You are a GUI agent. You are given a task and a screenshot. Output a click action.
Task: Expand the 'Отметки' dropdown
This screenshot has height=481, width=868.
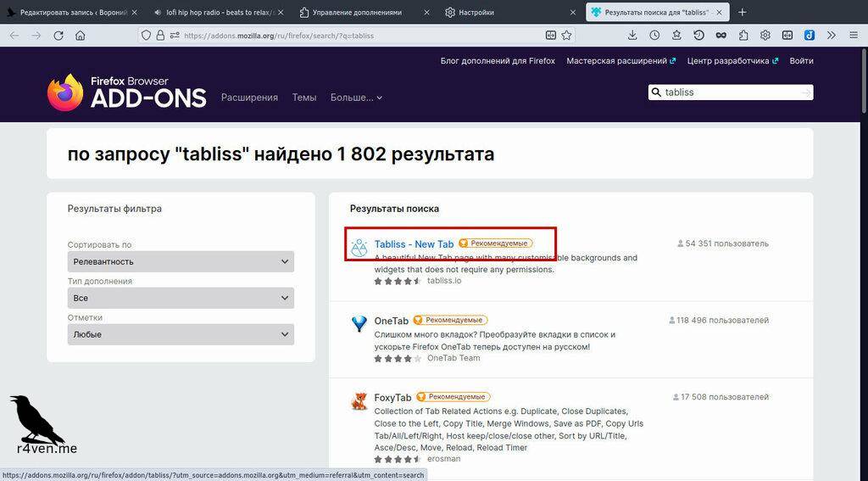point(181,335)
